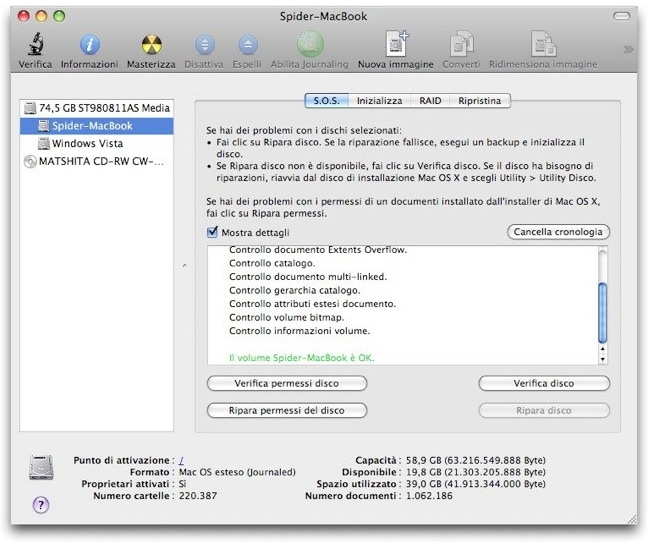Click the Abilita Journaling icon
Screen dimensions: 648x548
click(310, 44)
